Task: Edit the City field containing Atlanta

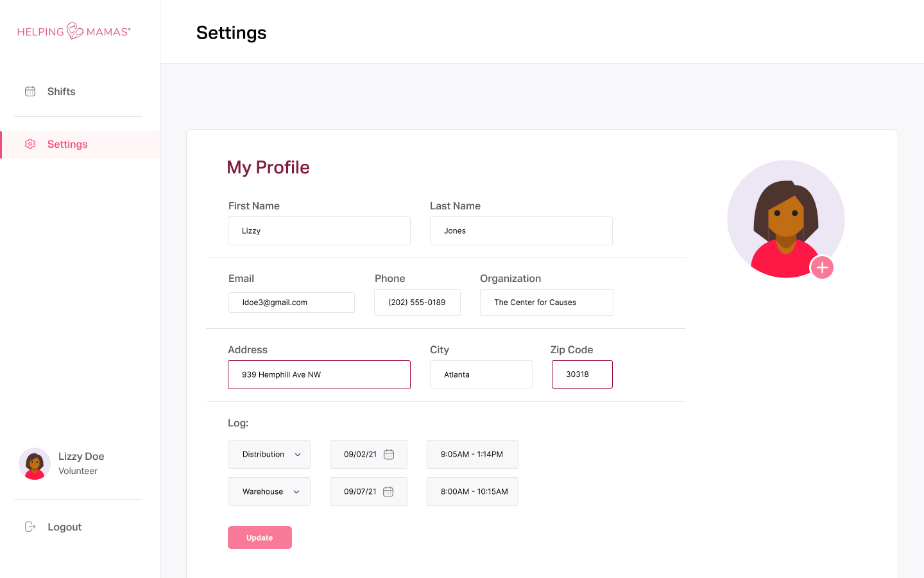Action: coord(481,374)
